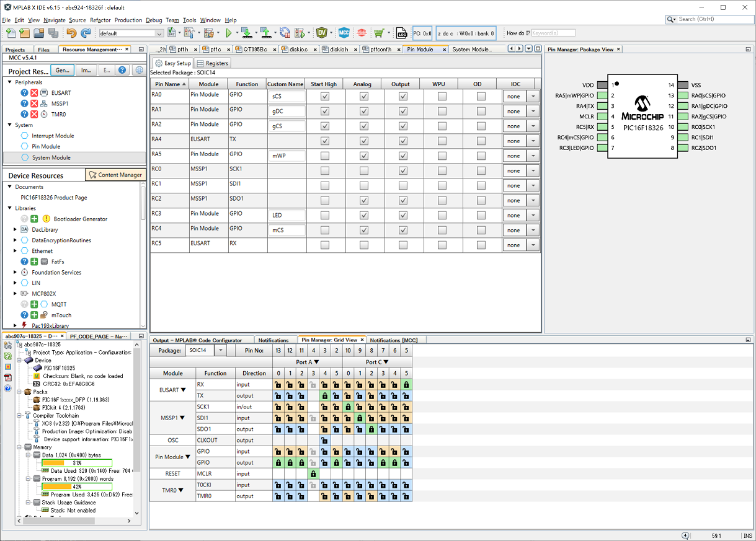756x541 pixels.
Task: Click the blue help icon beside EUSART
Action: [x=24, y=93]
